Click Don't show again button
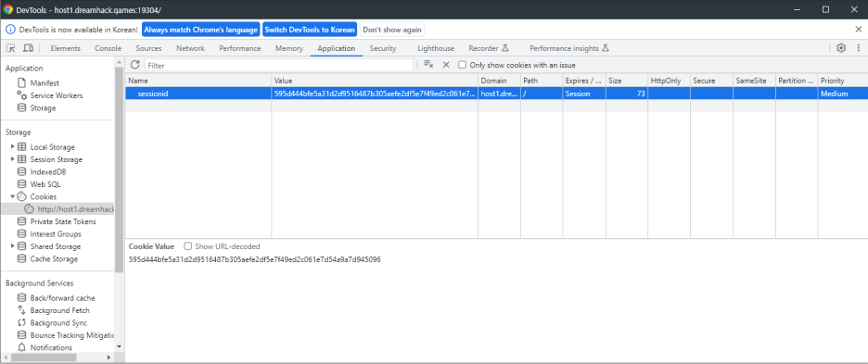Screen dimensions: 868x364 pyautogui.click(x=392, y=30)
